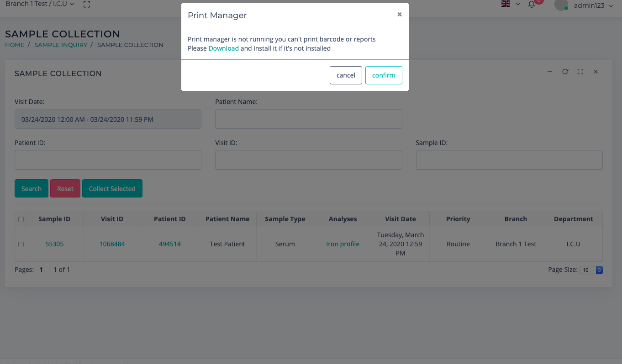Close the Print Manager dialog with X
The height and width of the screenshot is (364, 622).
pyautogui.click(x=400, y=15)
